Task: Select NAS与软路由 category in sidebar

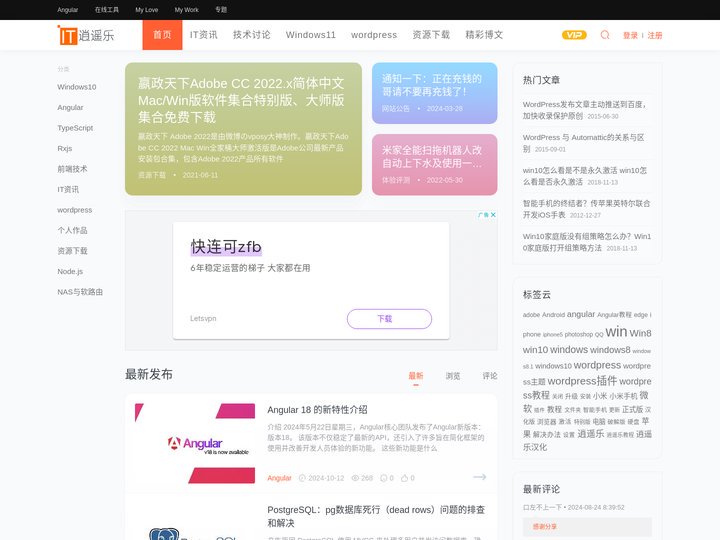Action: [80, 292]
